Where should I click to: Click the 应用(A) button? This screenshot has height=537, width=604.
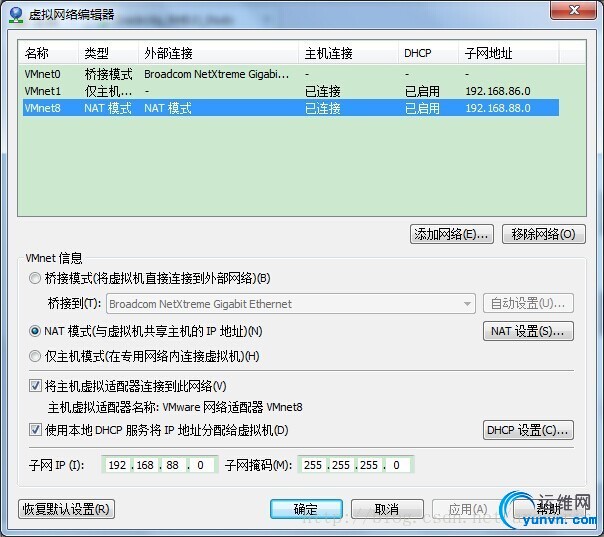click(468, 509)
